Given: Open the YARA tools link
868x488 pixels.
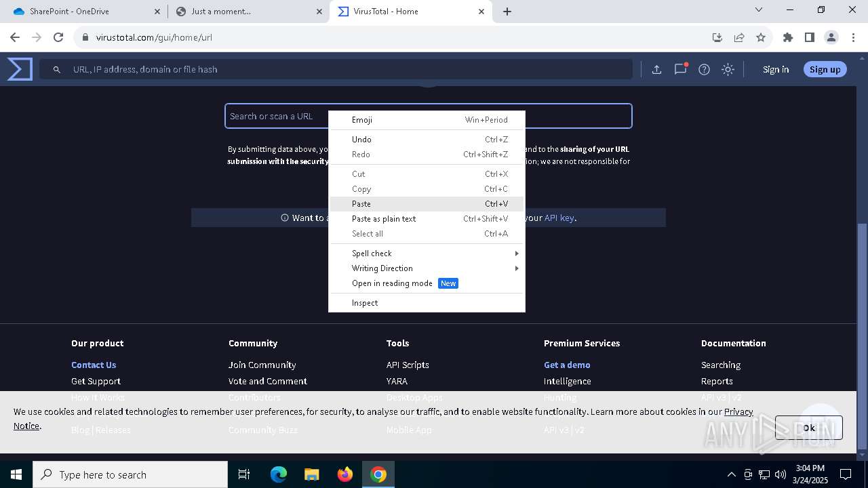Looking at the screenshot, I should click(397, 381).
